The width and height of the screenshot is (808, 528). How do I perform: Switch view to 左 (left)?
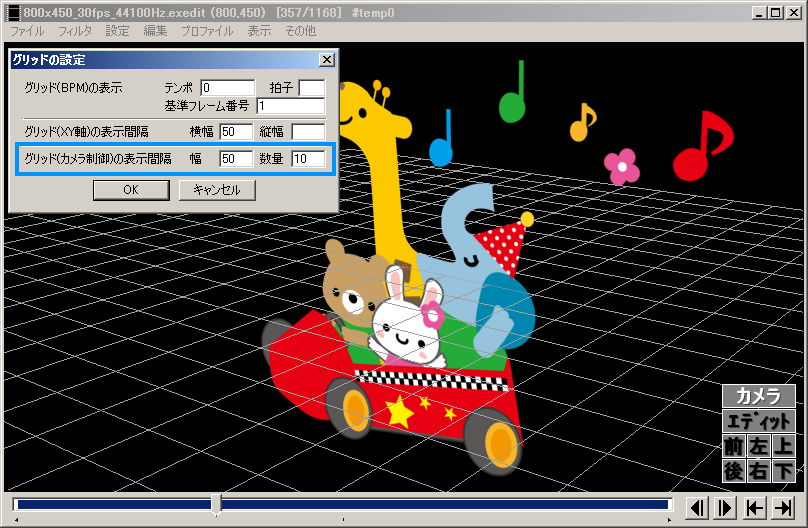pos(759,446)
